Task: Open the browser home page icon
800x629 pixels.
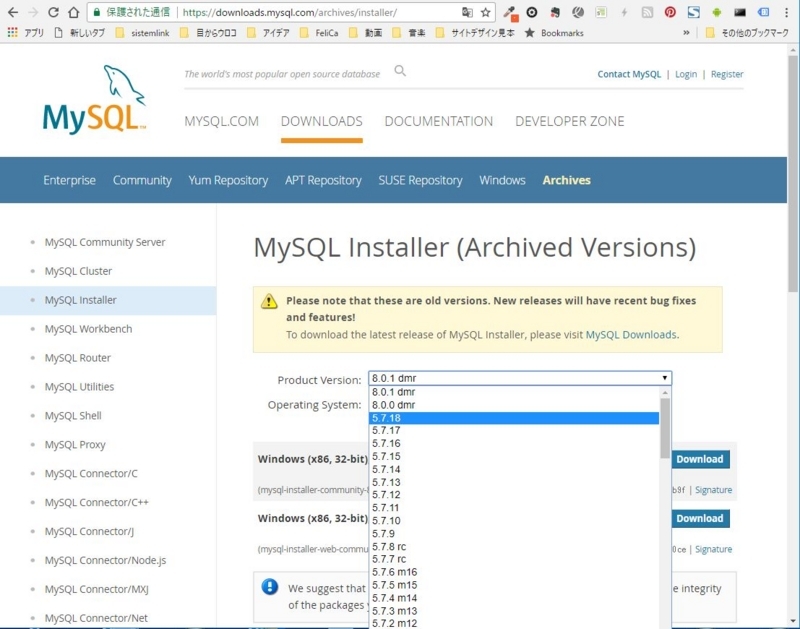Action: point(73,12)
